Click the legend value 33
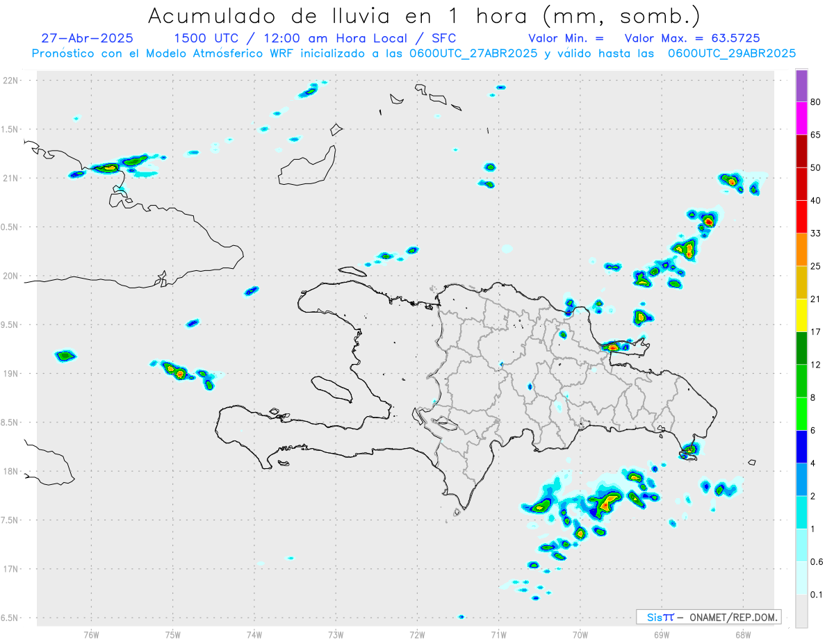Screen dimensions: 834x644 click(816, 233)
